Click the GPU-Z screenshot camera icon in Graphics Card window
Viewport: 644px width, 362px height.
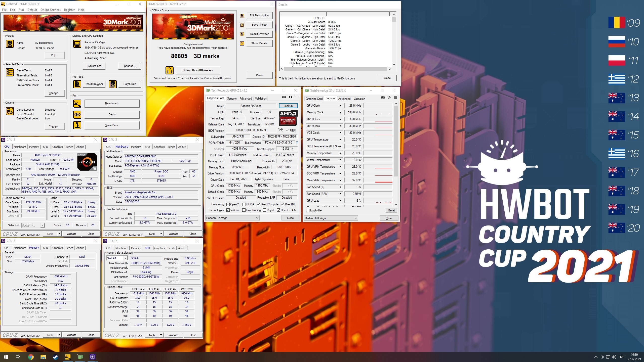click(x=284, y=97)
